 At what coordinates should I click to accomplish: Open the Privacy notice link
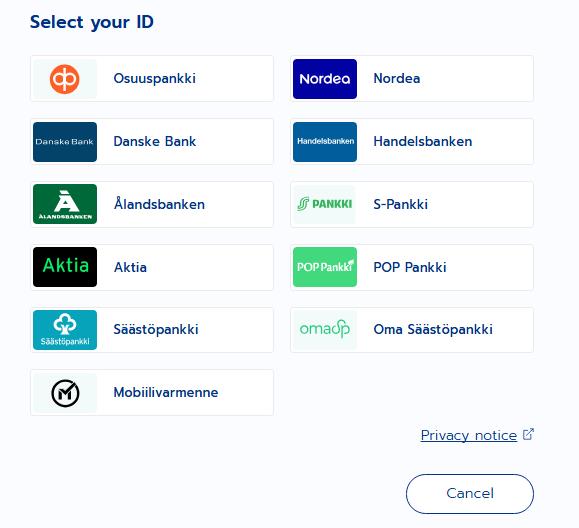tap(469, 435)
